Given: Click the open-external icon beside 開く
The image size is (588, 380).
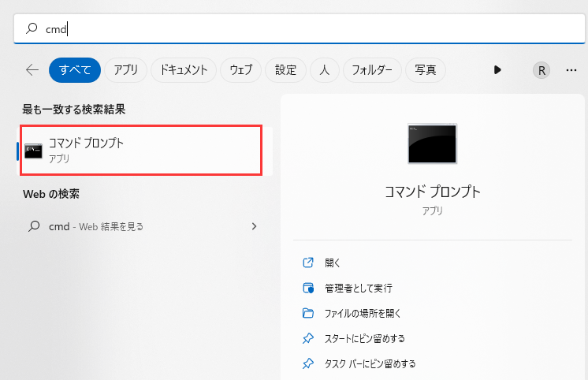Looking at the screenshot, I should [x=308, y=263].
